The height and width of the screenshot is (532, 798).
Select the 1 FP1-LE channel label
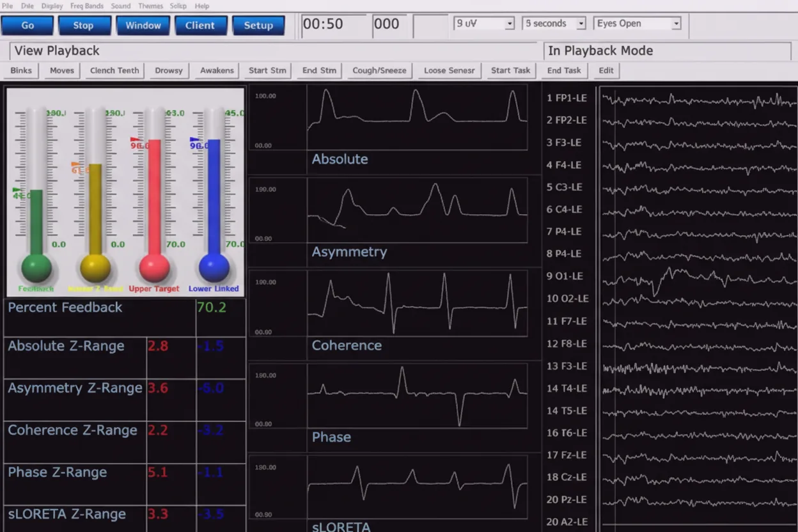(x=567, y=98)
